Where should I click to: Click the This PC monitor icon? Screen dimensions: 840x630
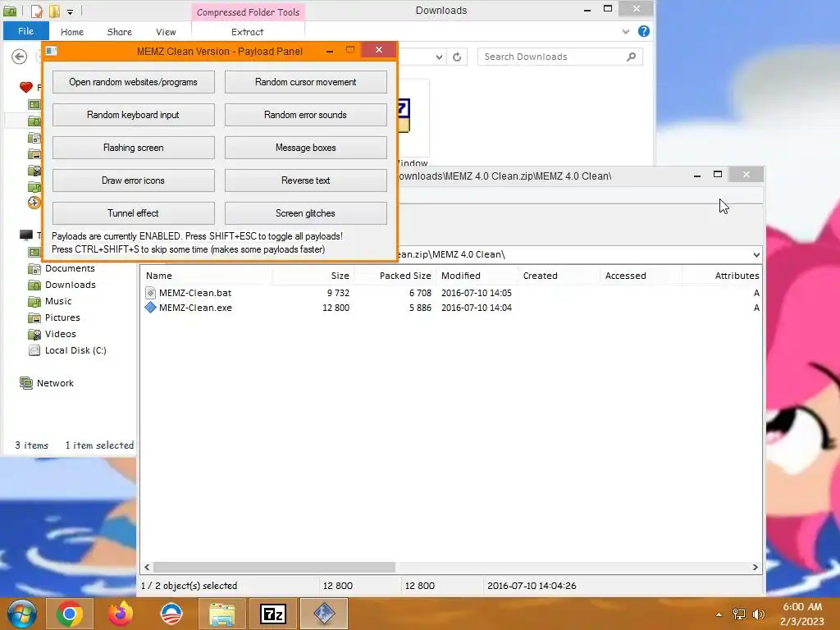pos(25,235)
